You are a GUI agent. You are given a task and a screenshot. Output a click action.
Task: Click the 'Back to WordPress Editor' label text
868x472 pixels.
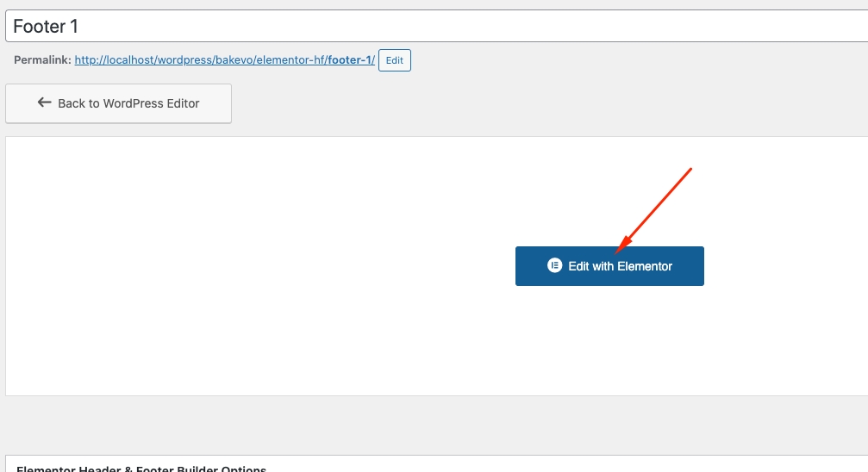128,103
